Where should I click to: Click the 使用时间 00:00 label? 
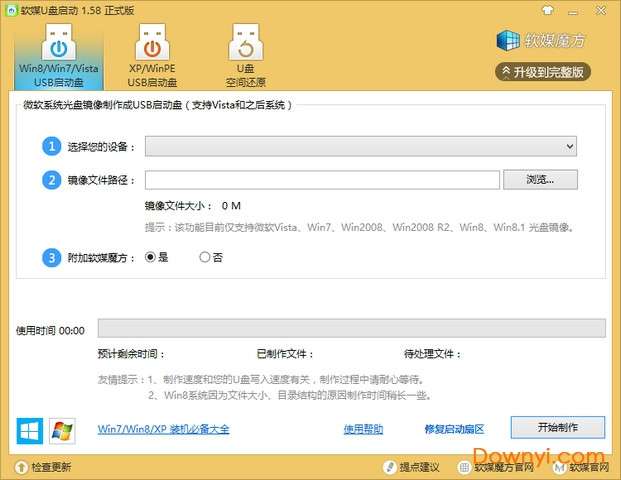pyautogui.click(x=50, y=331)
